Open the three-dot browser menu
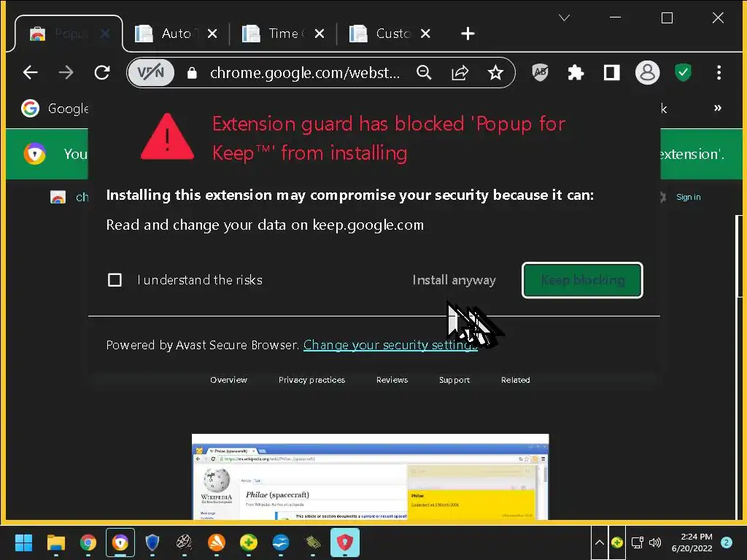 coord(719,72)
